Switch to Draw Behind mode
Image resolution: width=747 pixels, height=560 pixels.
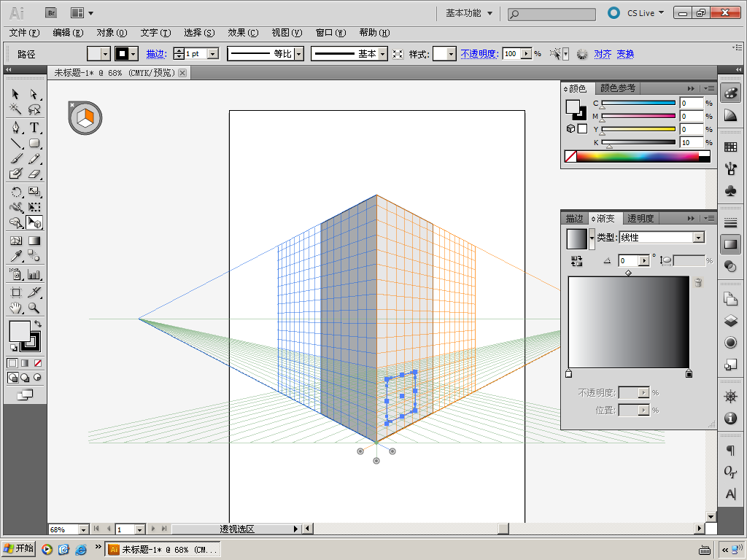pyautogui.click(x=25, y=378)
